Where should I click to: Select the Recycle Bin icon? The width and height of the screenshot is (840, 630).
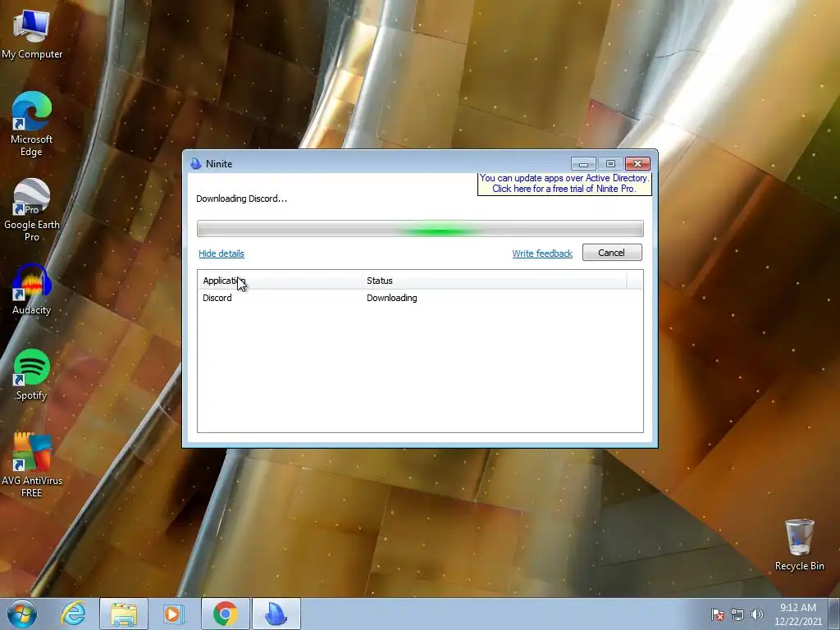[x=799, y=545]
